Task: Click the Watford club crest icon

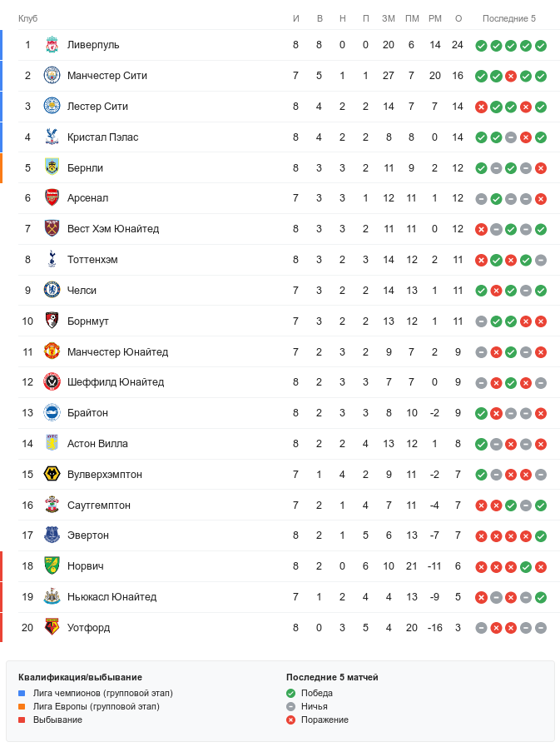Action: [x=52, y=628]
